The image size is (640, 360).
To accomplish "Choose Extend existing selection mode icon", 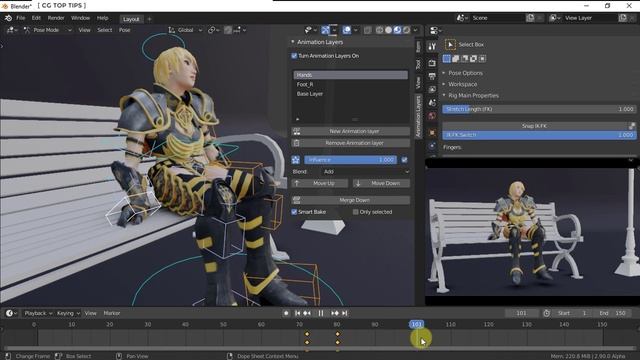I will click(456, 59).
